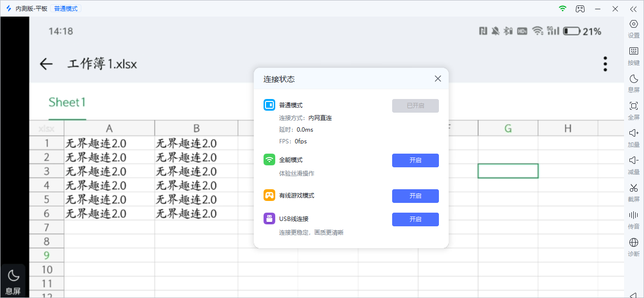Viewport: 644px width, 298px height.
Task: Increase volume using the 加量 icon
Action: [633, 138]
